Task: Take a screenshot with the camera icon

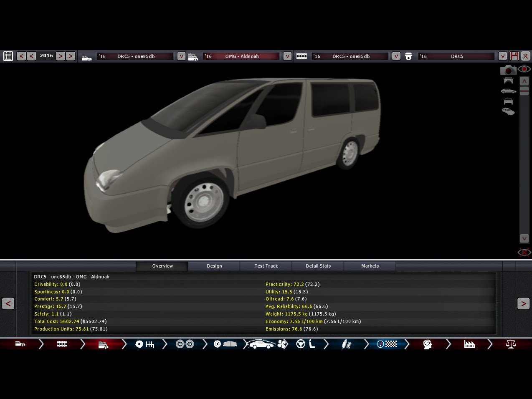Action: coord(508,70)
